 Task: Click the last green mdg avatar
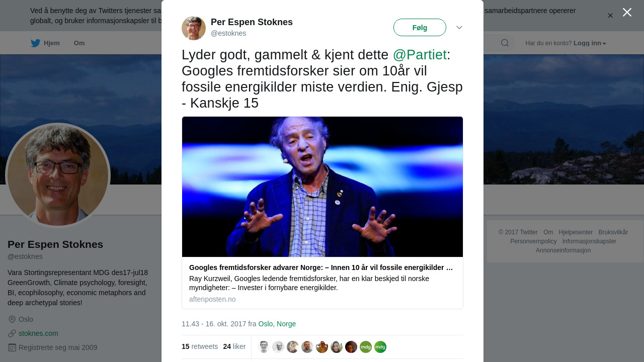[380, 347]
